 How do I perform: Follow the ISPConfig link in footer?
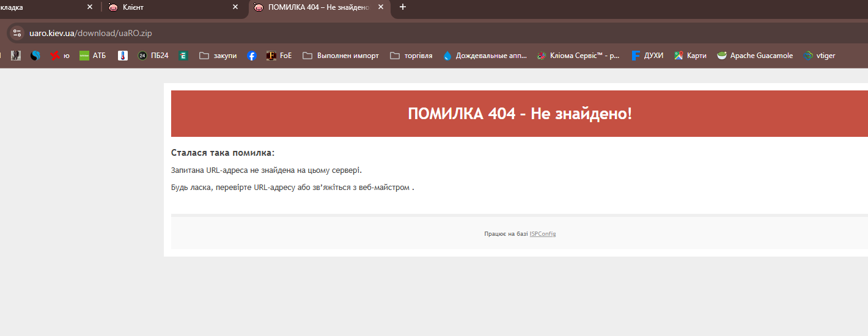click(542, 234)
